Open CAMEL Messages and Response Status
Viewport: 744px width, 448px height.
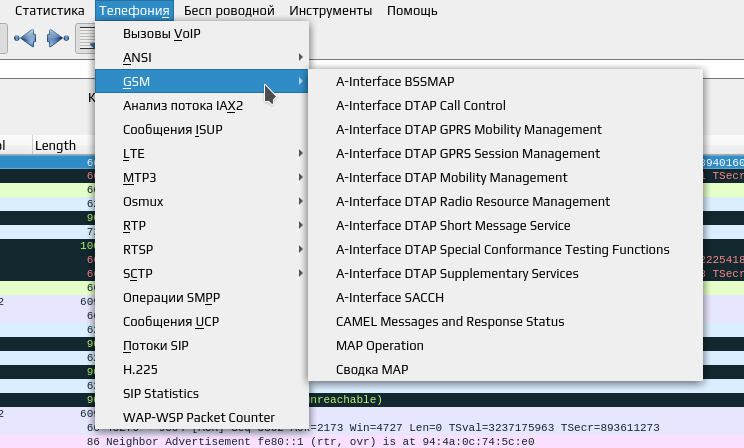[505, 321]
